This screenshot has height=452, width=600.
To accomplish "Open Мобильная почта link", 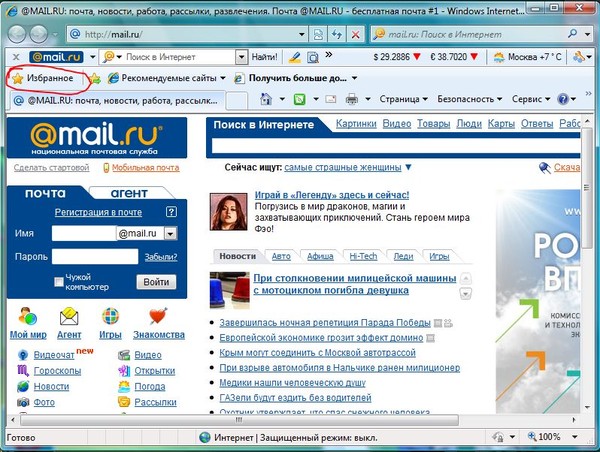I will pyautogui.click(x=145, y=168).
